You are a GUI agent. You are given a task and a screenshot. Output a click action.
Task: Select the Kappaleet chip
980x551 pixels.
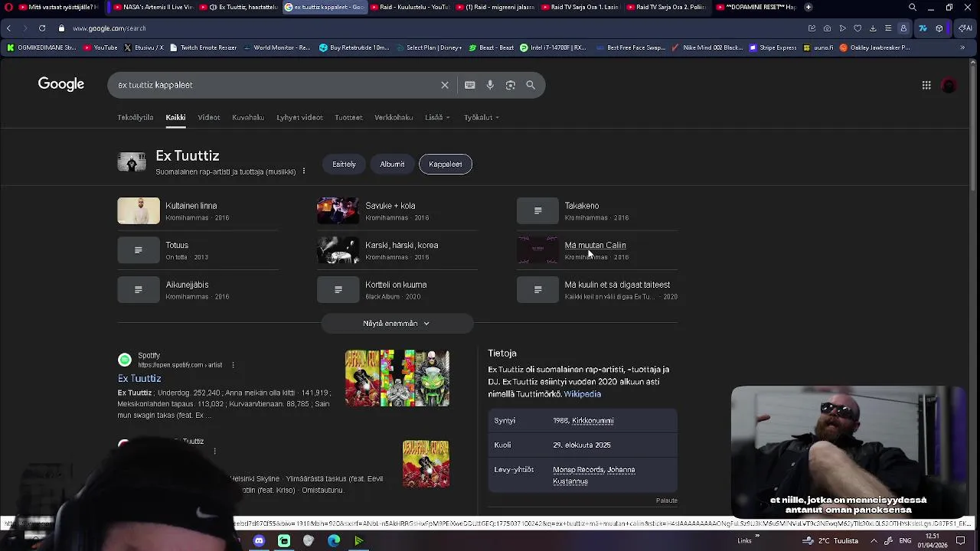tap(446, 164)
